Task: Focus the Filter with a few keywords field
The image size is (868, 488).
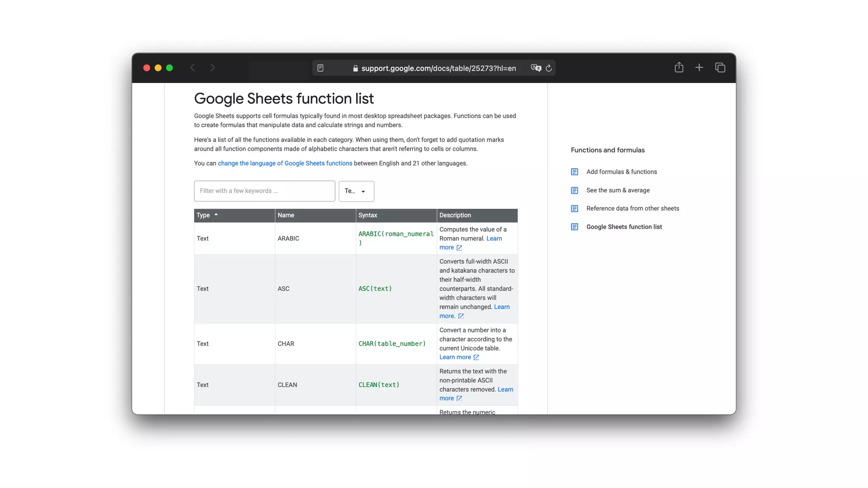Action: 264,191
